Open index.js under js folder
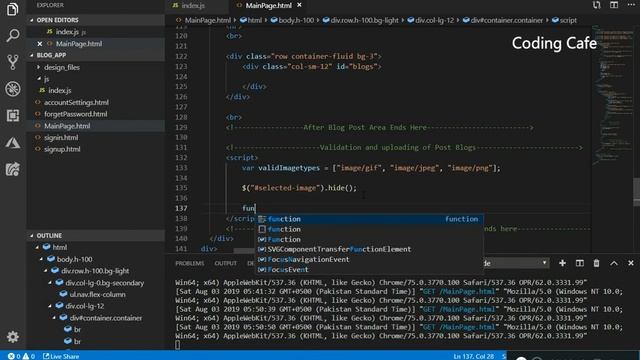The height and width of the screenshot is (360, 640). pos(60,91)
